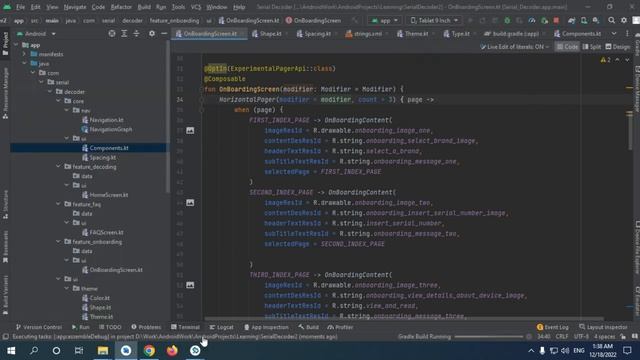Switch to the Type.kt tab

click(459, 33)
